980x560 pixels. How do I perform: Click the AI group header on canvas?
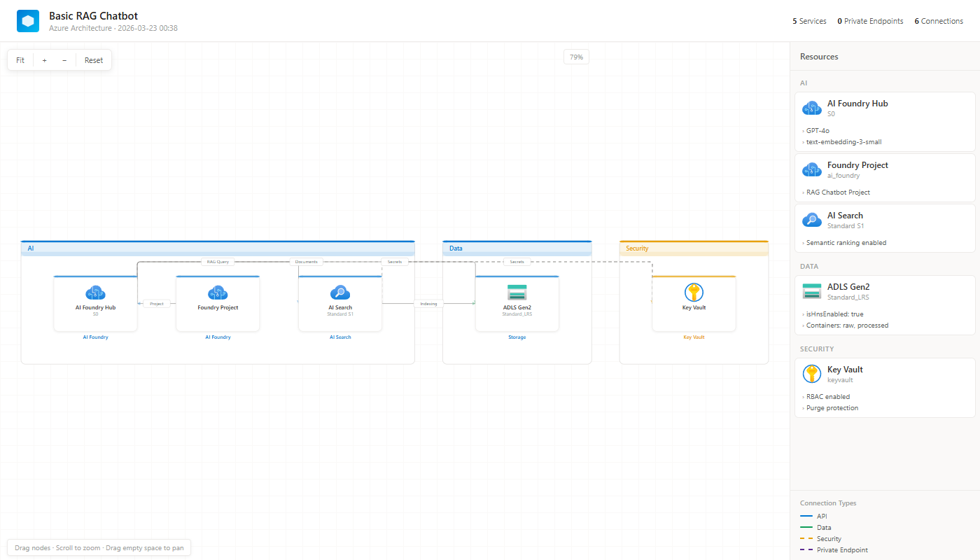[x=218, y=248]
